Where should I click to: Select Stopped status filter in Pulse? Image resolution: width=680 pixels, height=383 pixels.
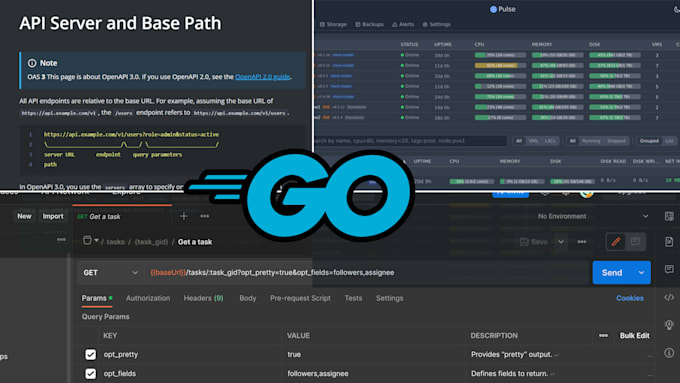click(x=616, y=141)
